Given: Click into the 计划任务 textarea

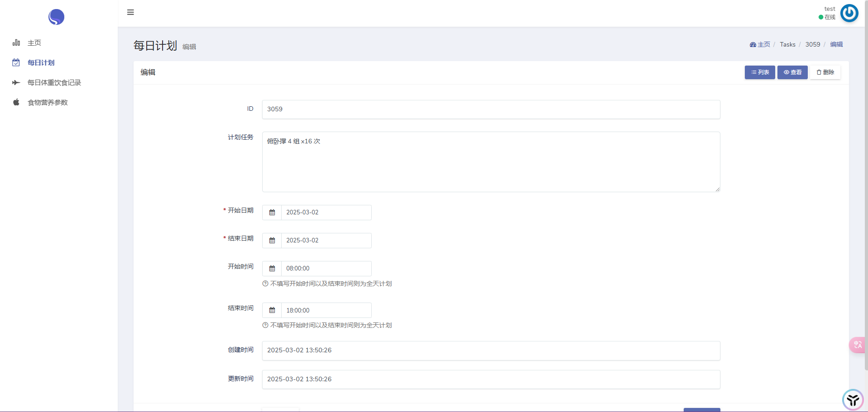Looking at the screenshot, I should click(491, 162).
